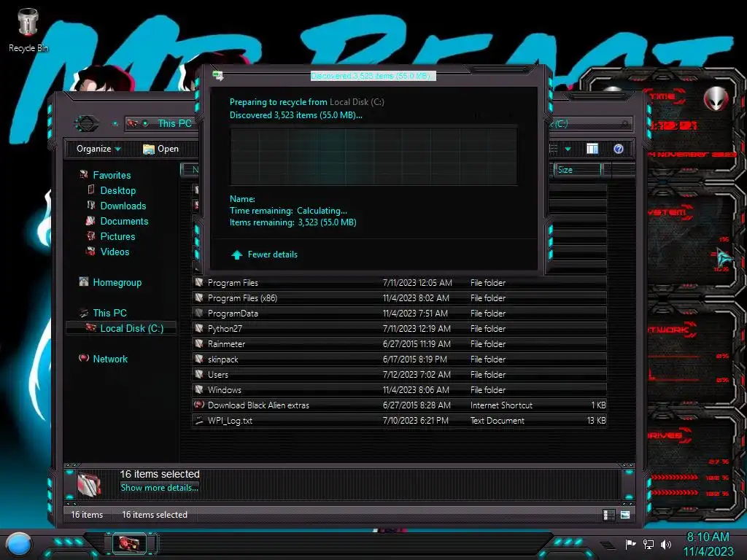Click the Size column header
This screenshot has width=747, height=560.
578,169
